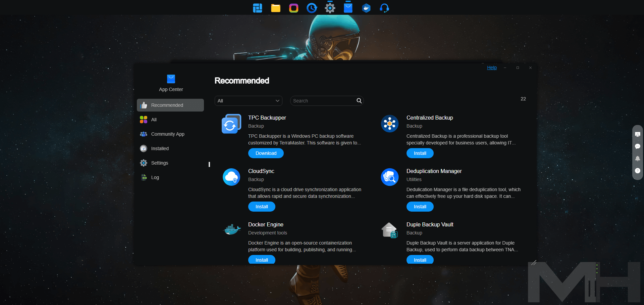
Task: Click the app list scrollbar handle
Action: point(209,164)
